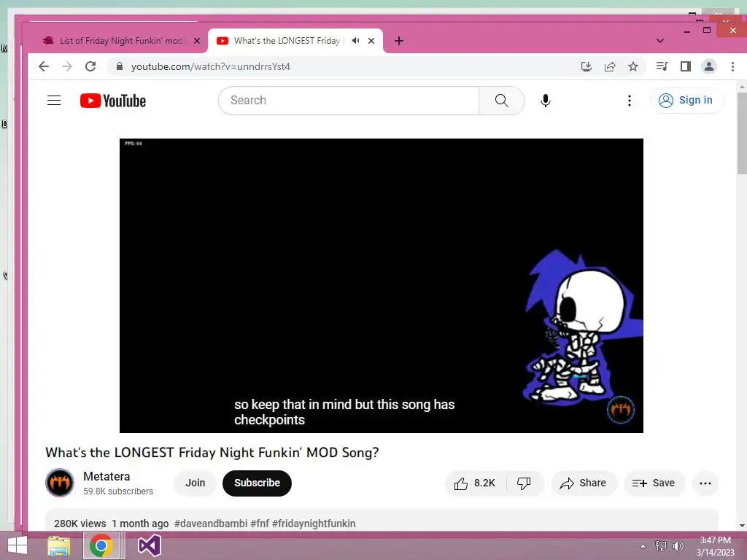Open the taskbar clock and date

[x=715, y=546]
